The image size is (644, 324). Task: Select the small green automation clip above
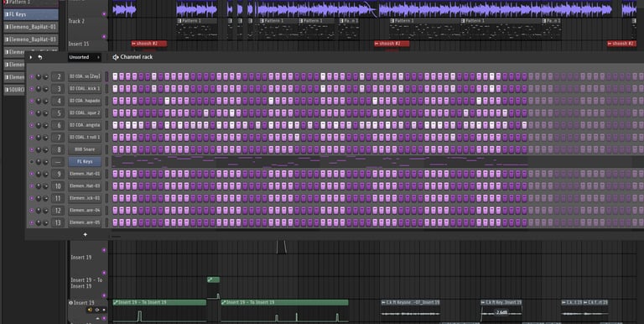pos(213,280)
